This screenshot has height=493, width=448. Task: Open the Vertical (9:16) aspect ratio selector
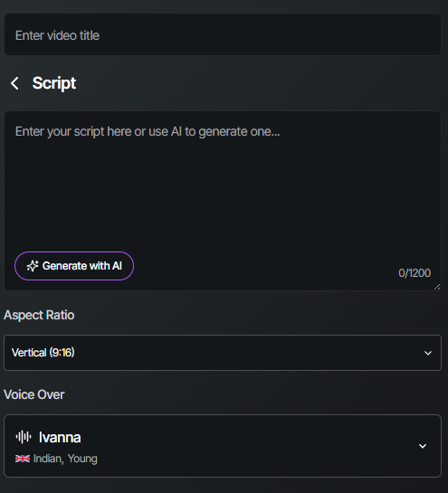223,353
